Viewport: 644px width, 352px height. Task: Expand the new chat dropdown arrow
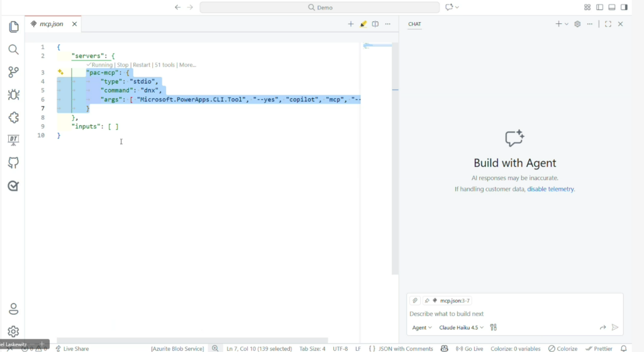pyautogui.click(x=567, y=24)
